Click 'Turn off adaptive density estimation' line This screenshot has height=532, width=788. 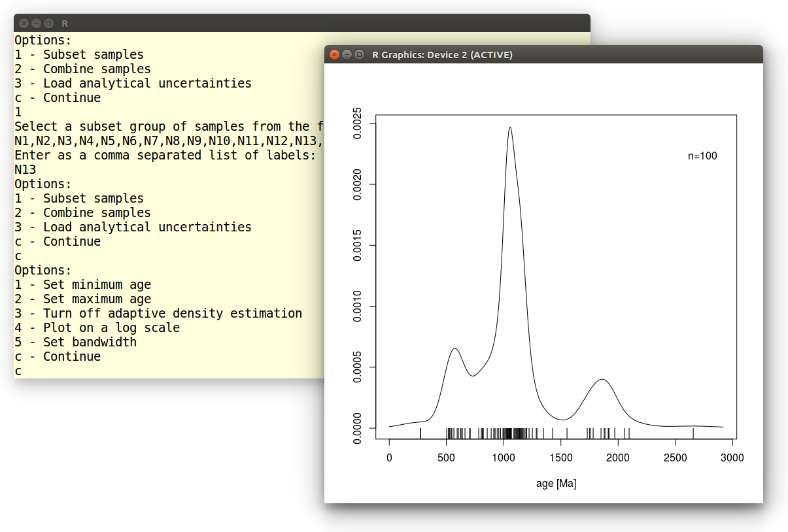[158, 313]
